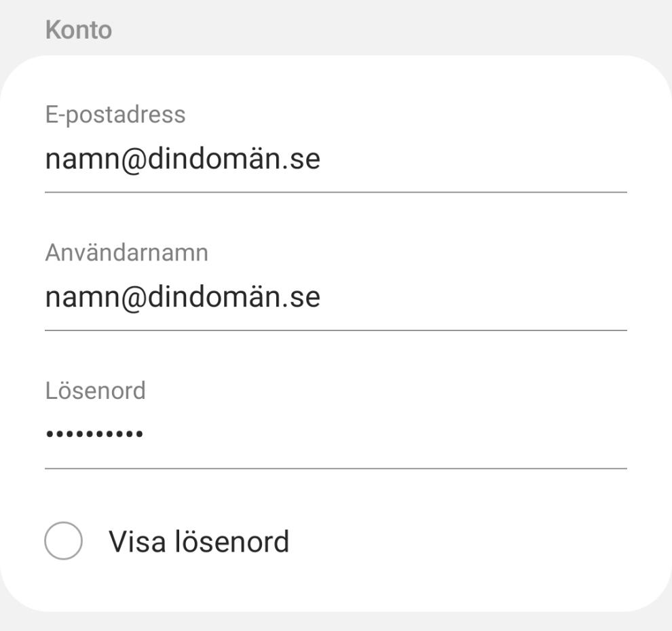Click the underline beneath the Användarnamn value

point(336,330)
